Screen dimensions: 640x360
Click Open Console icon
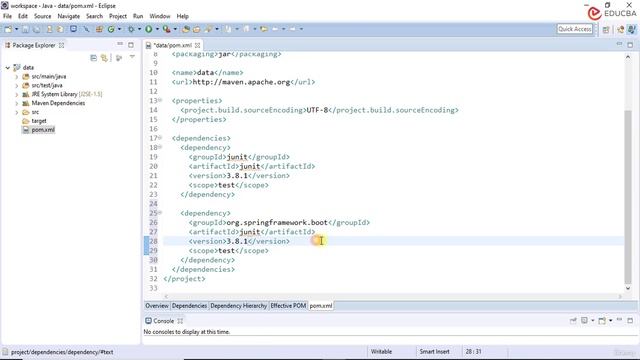click(602, 321)
